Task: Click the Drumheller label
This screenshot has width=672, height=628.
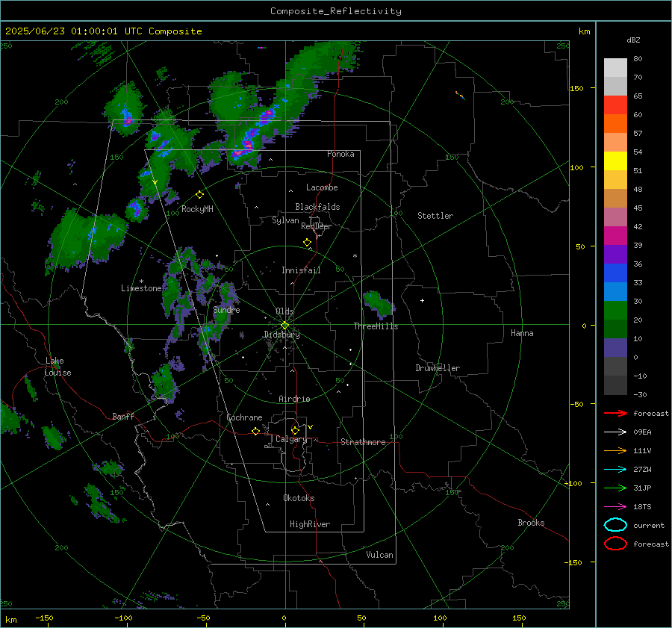Action: (438, 368)
